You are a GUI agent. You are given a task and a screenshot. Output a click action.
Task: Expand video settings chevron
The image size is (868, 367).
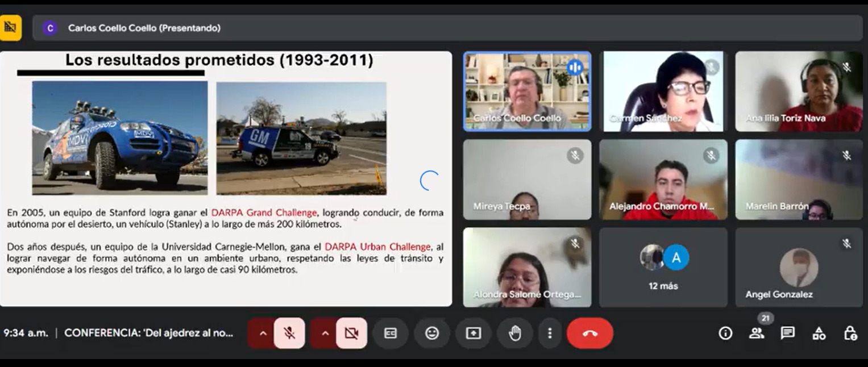pyautogui.click(x=325, y=333)
